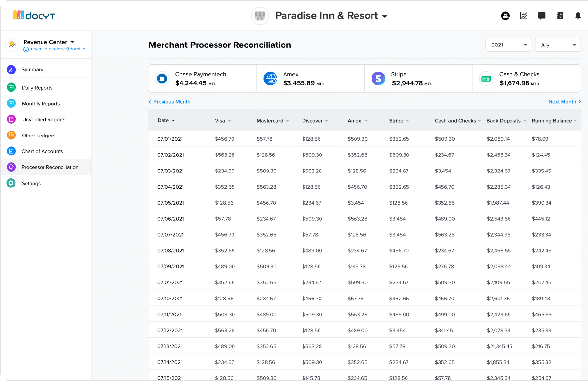The height and width of the screenshot is (381, 588).
Task: Click the $21,345.45 bank deposit on 07/13/2021
Action: (x=499, y=346)
